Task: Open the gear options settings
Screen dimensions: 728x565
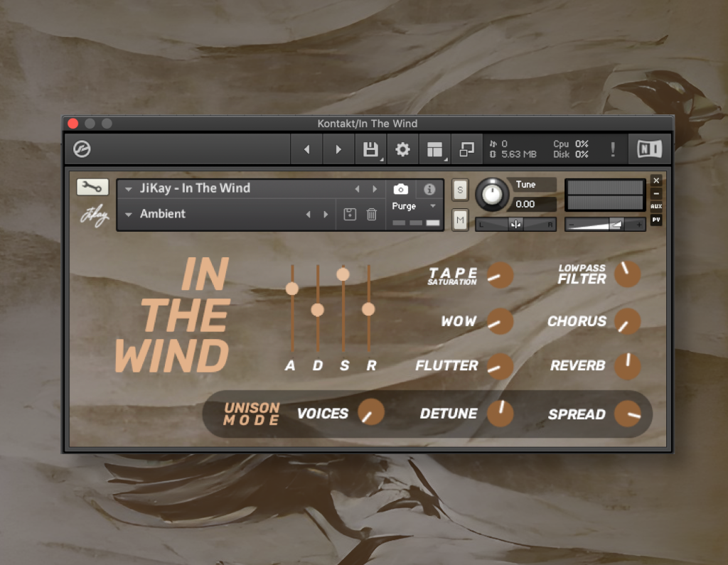Action: tap(402, 149)
